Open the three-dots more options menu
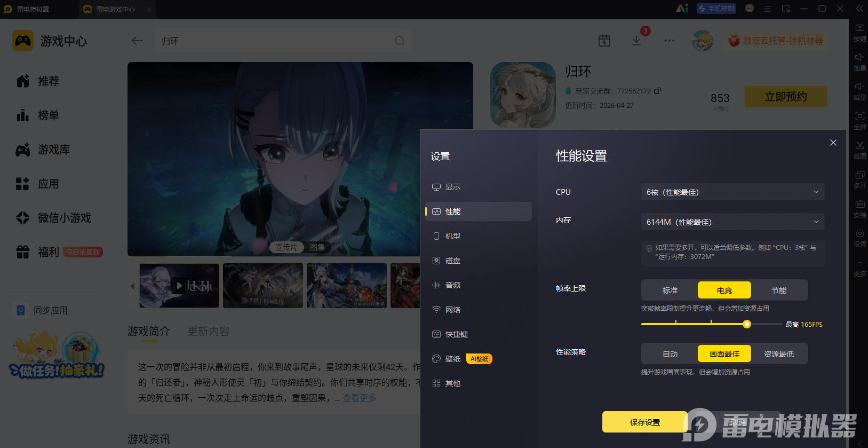The width and height of the screenshot is (868, 448). click(670, 41)
